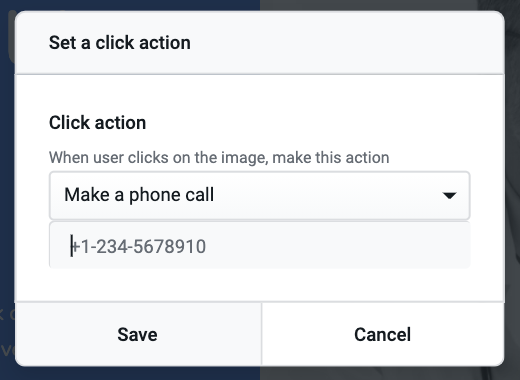Click the dialog header bar area
This screenshot has height=380, width=520.
260,43
